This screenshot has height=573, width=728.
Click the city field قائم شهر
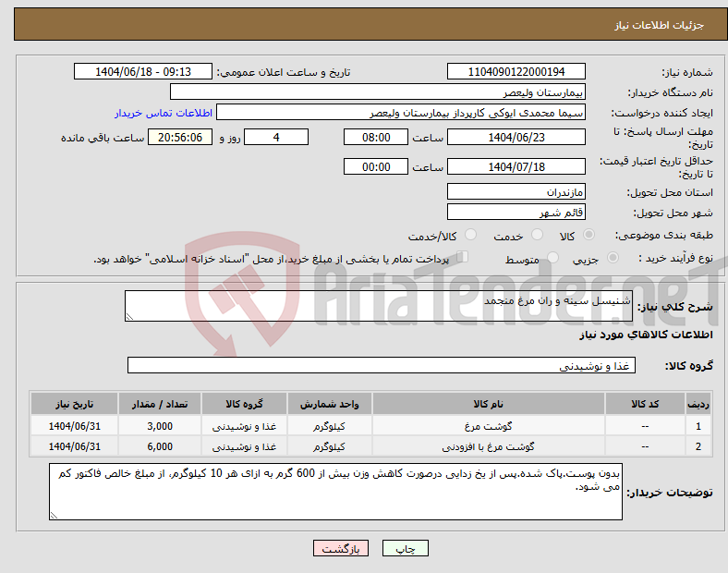point(516,212)
